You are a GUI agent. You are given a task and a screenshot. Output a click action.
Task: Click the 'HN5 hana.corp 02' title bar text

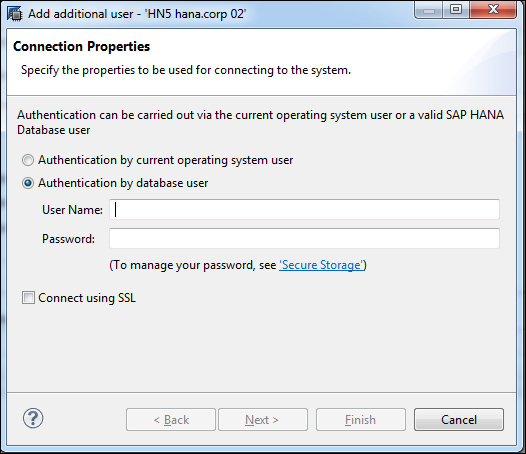click(195, 14)
